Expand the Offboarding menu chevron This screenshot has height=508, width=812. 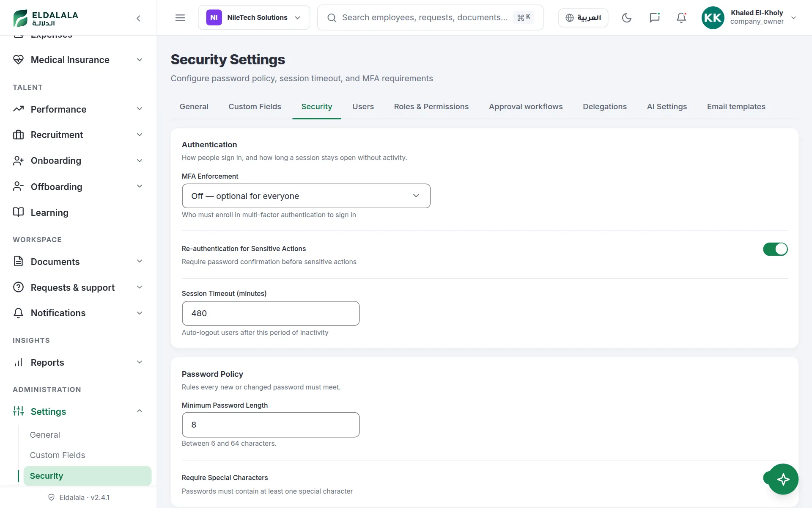click(x=140, y=187)
